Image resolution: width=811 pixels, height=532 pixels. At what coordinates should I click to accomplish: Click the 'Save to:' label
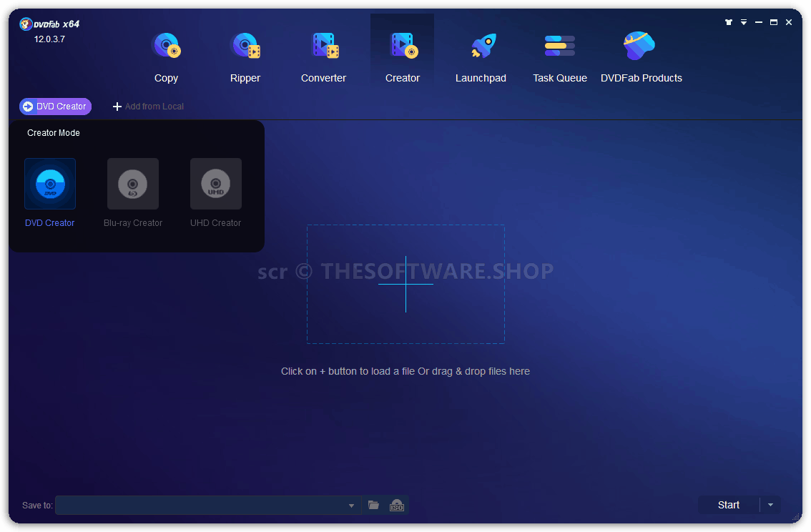tap(37, 506)
